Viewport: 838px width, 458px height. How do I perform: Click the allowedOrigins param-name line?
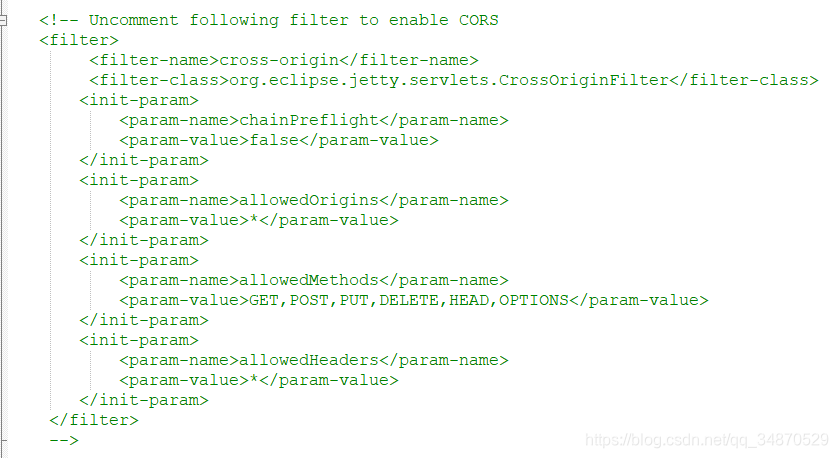pos(314,200)
